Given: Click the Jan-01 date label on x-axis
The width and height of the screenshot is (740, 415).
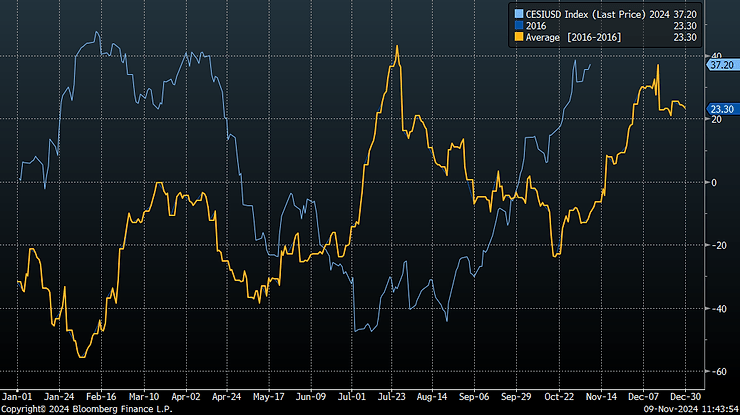Looking at the screenshot, I should 18,395.
